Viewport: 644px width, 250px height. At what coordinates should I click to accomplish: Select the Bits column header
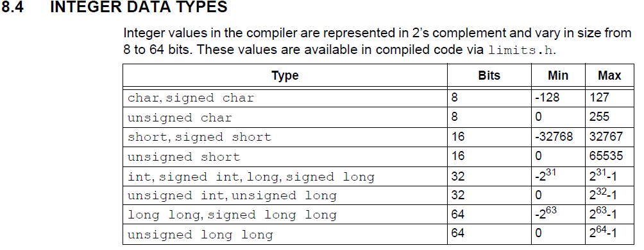point(489,76)
